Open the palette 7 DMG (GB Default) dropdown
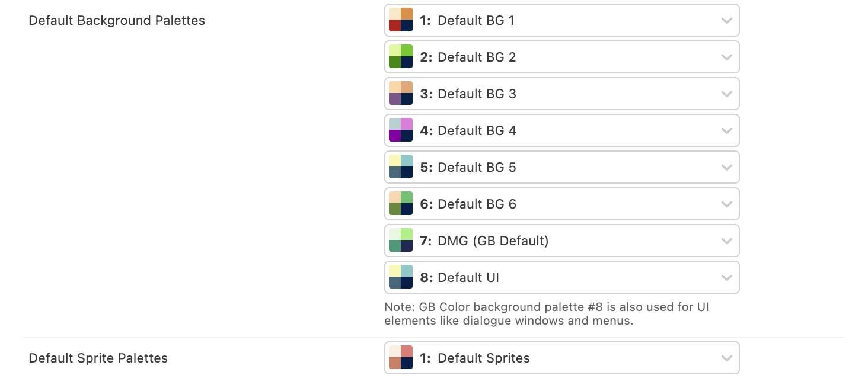Screen dimensions: 868x378 click(561, 241)
